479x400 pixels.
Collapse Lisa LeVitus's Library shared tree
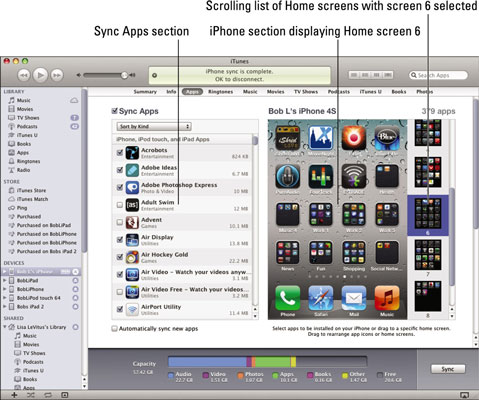[5, 327]
